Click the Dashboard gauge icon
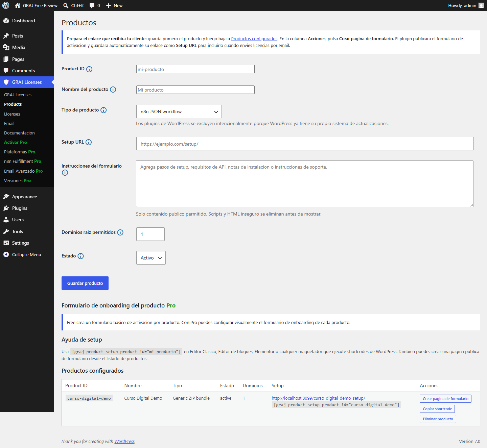Screen dimensions: 487x448 pos(6,21)
